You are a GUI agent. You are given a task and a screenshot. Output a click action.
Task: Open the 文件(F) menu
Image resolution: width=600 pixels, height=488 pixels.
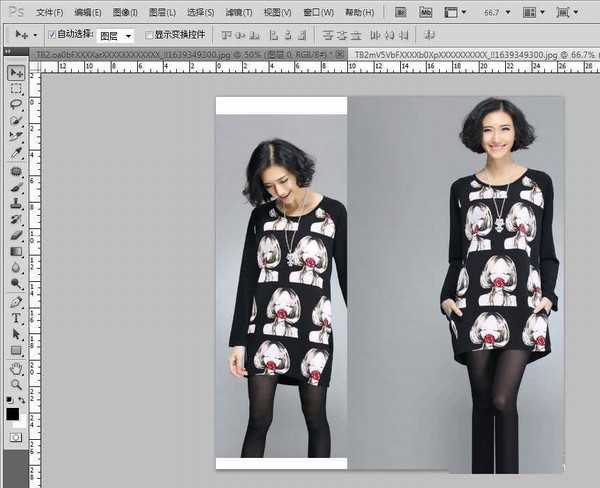(x=49, y=13)
